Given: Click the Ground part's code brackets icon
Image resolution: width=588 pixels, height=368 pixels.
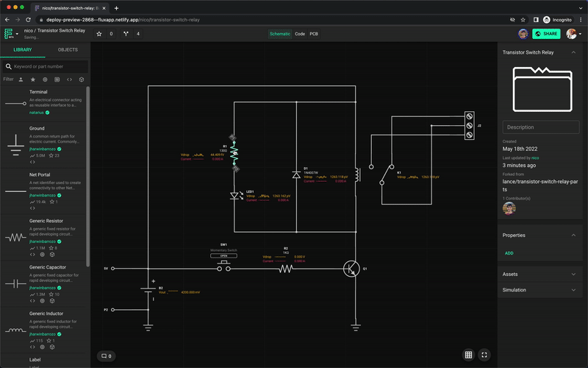Looking at the screenshot, I should tap(32, 162).
